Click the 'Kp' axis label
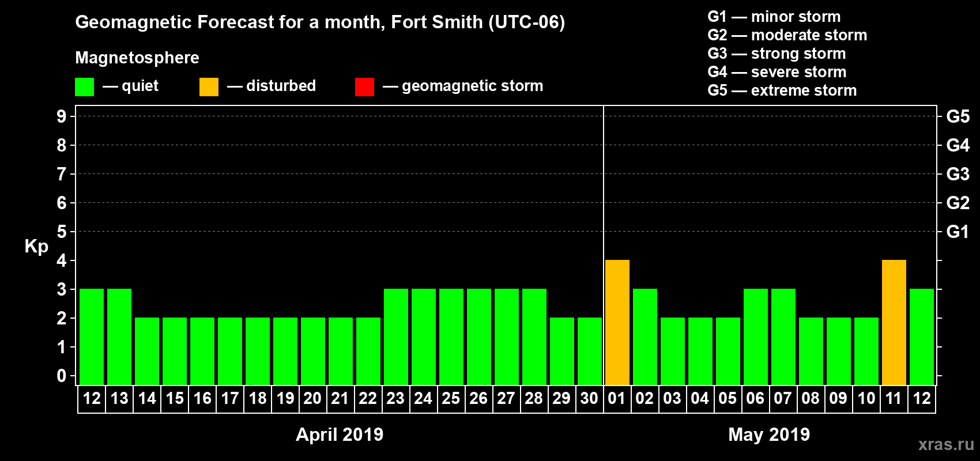Viewport: 980px width, 461px height. tap(36, 247)
